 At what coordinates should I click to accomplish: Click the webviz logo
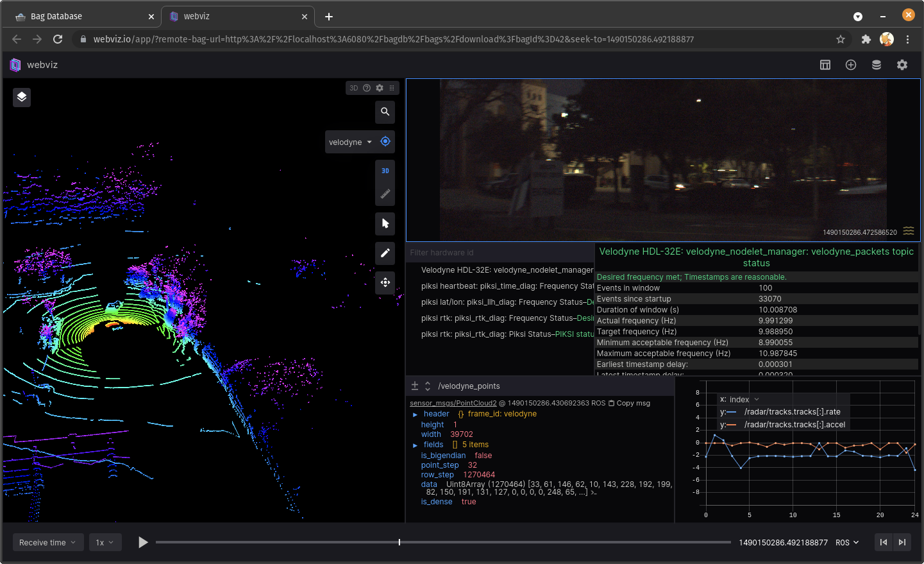[15, 65]
